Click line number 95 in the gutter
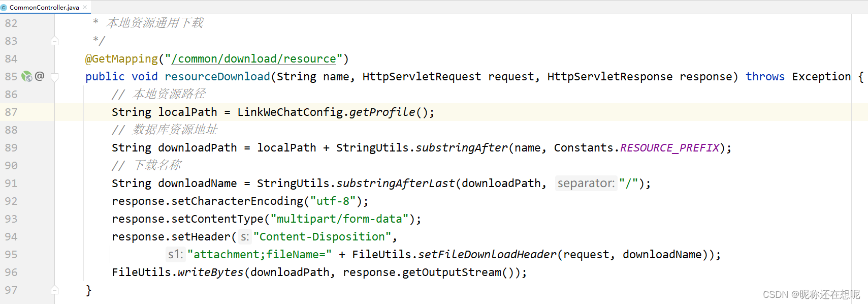Screen dimensions: 868x304 point(11,255)
